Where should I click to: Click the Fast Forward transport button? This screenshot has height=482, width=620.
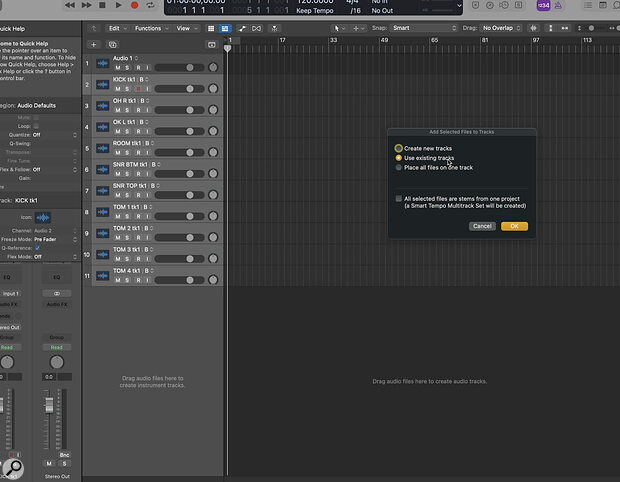pyautogui.click(x=86, y=5)
